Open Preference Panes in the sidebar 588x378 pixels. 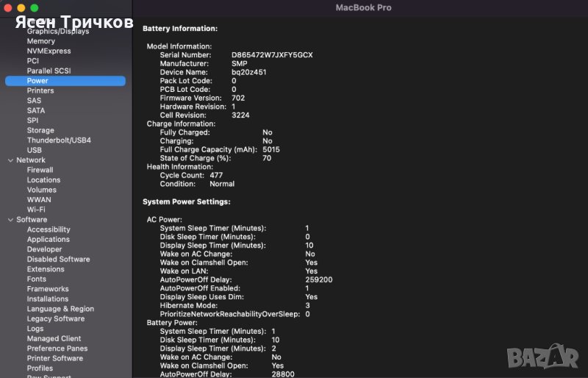(57, 349)
